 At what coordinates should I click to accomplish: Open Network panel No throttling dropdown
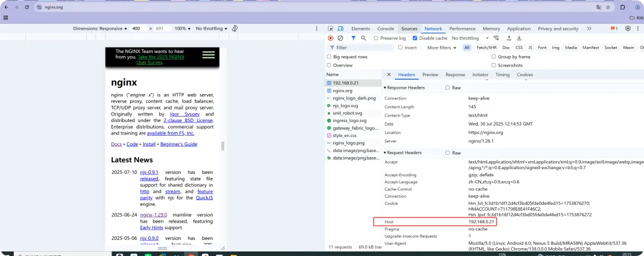point(470,38)
